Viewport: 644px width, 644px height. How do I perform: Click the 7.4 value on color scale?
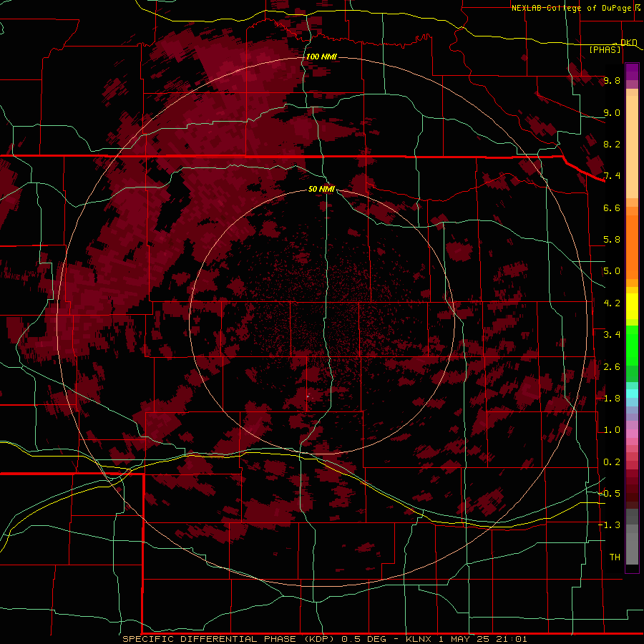612,176
